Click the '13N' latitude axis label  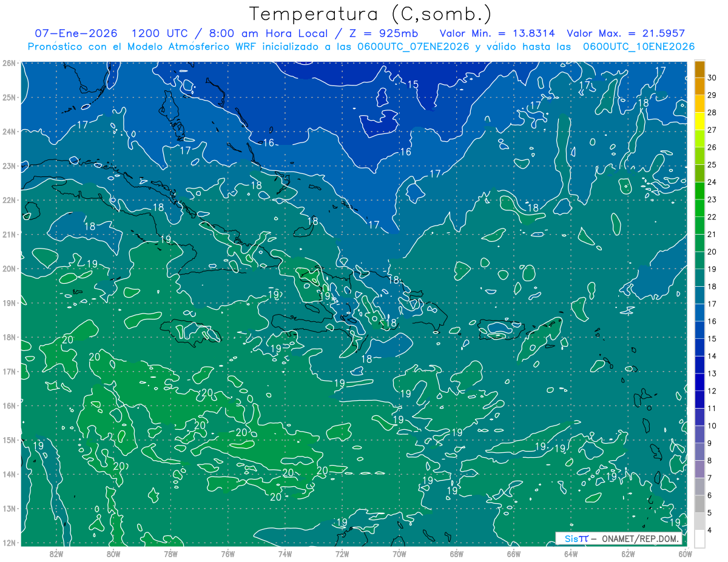tap(8, 508)
